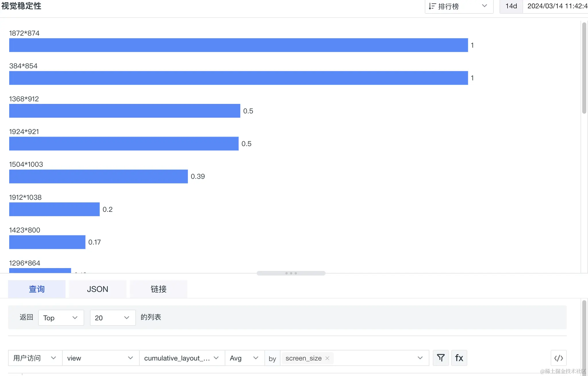Click the 14d time range button

[511, 6]
